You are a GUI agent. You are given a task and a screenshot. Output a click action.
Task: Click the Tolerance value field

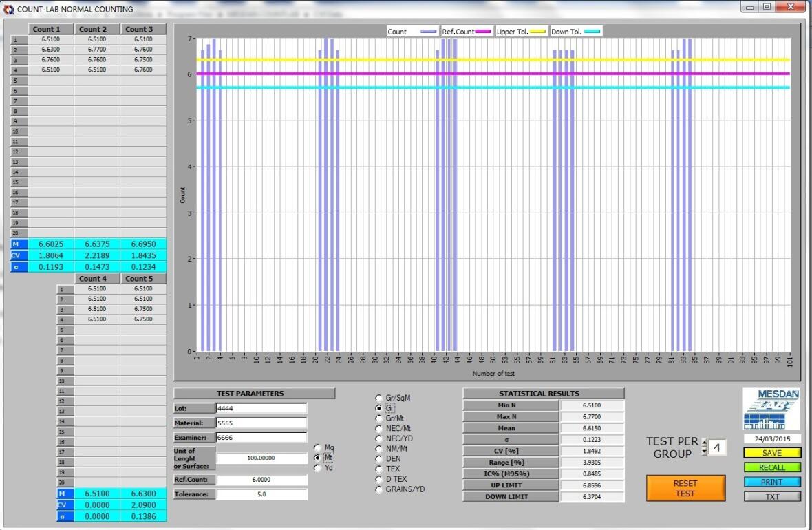pos(261,494)
